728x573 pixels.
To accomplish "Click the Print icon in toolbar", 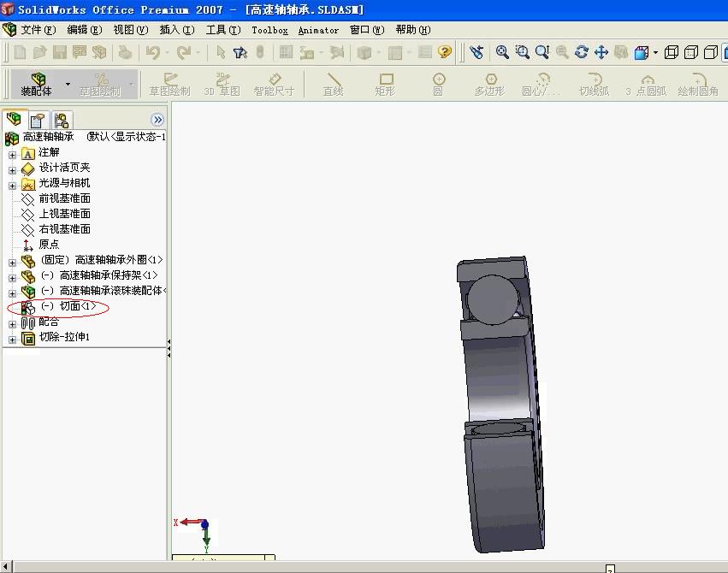I will (124, 52).
